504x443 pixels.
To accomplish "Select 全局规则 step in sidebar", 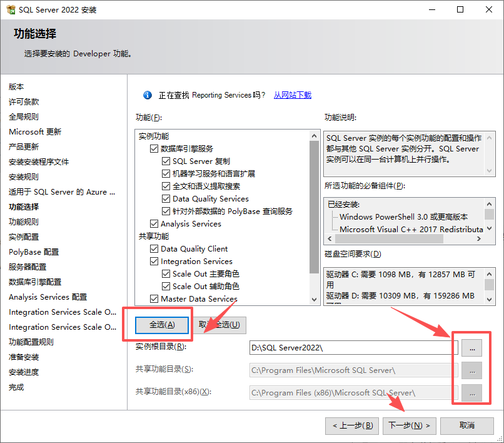I will 24,117.
